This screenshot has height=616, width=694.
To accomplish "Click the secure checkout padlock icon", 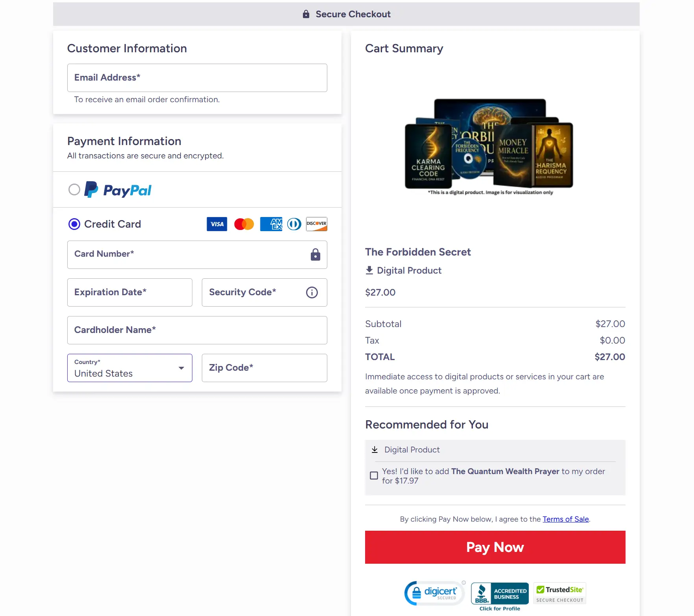I will [x=306, y=14].
